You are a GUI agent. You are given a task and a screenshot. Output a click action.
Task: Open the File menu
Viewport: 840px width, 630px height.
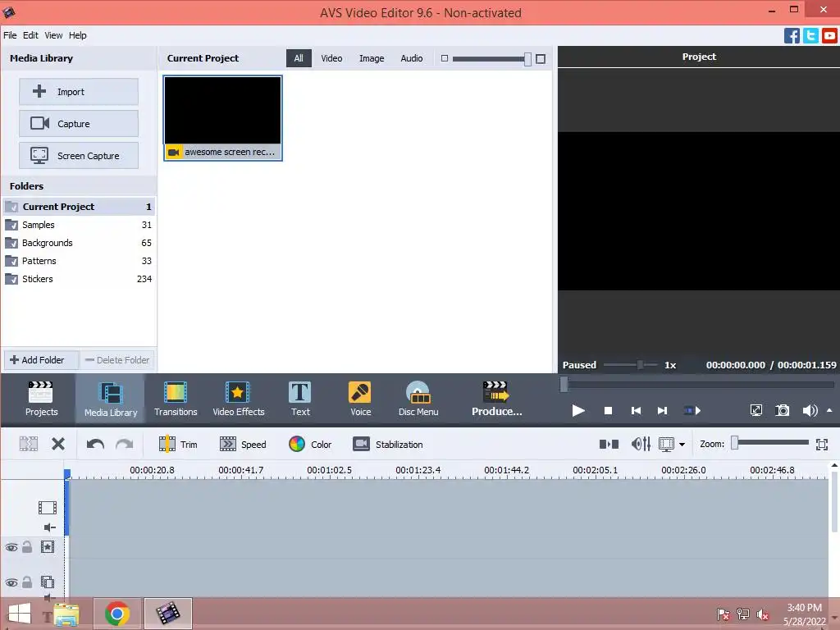[x=10, y=35]
